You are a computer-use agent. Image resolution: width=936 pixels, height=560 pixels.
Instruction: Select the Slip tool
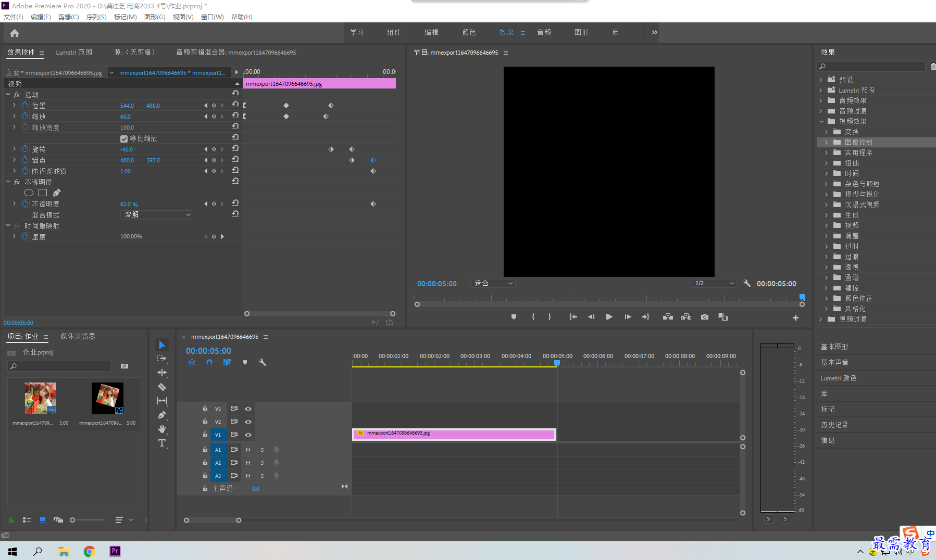tap(162, 401)
